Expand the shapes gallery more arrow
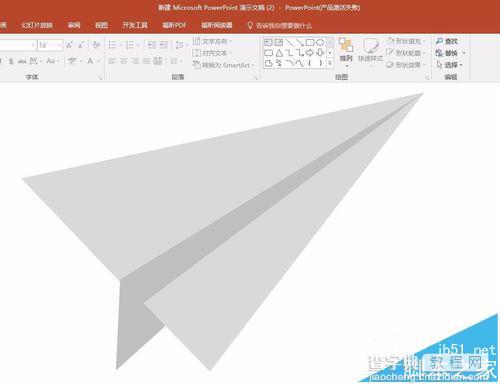500x384 pixels. [x=330, y=63]
